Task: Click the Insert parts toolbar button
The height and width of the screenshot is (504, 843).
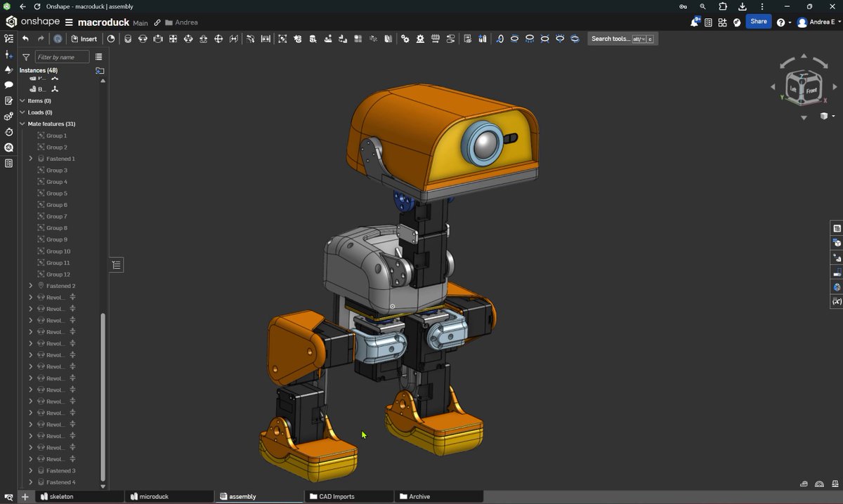Action: [x=84, y=39]
